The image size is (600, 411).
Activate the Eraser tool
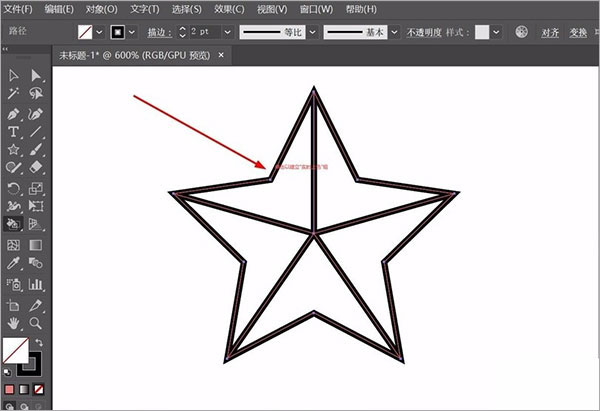coord(36,168)
